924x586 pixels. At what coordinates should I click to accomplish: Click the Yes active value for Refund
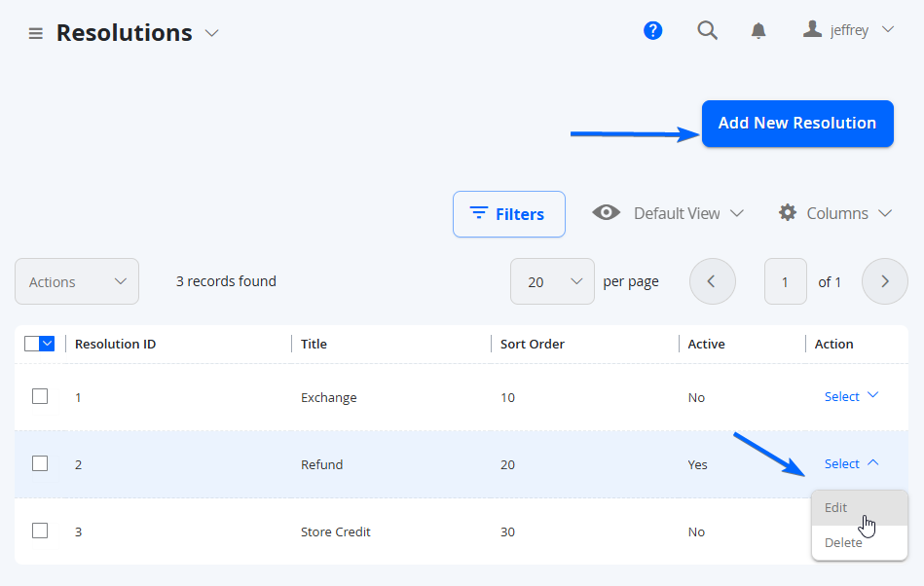(697, 464)
